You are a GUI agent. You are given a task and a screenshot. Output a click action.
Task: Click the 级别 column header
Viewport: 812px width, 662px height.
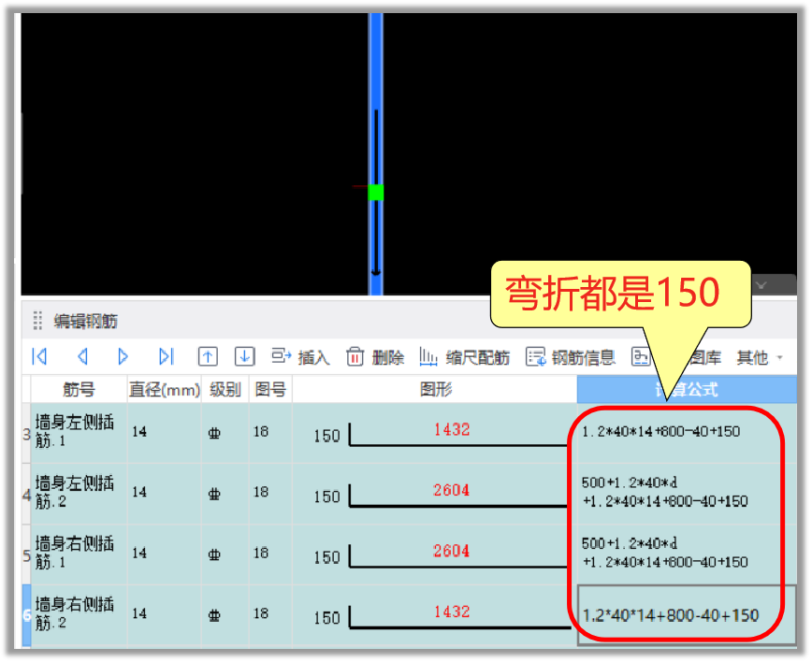click(225, 389)
